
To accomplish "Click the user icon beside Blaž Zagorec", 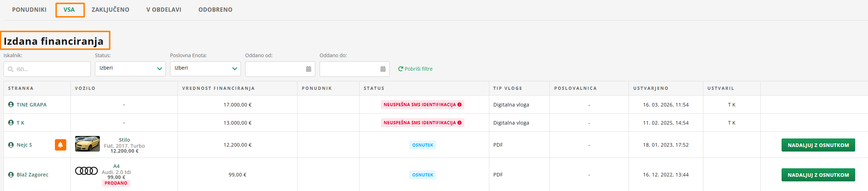I will coord(11,175).
